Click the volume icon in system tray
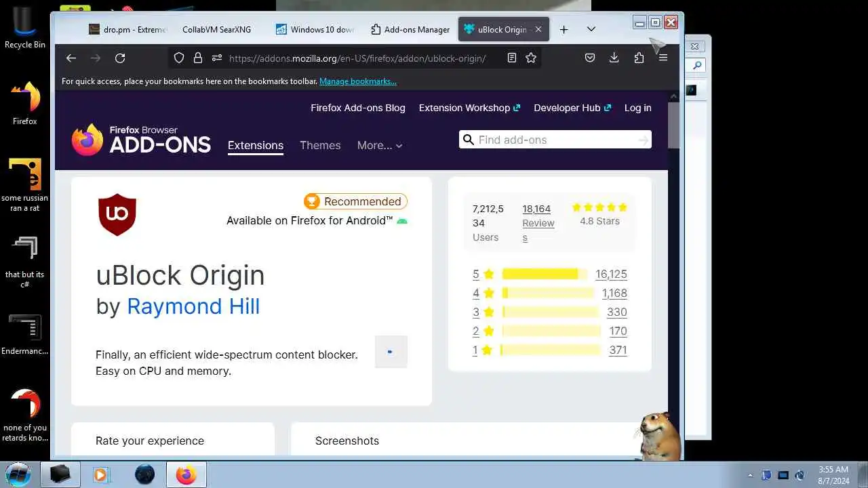The image size is (868, 488). pyautogui.click(x=800, y=475)
